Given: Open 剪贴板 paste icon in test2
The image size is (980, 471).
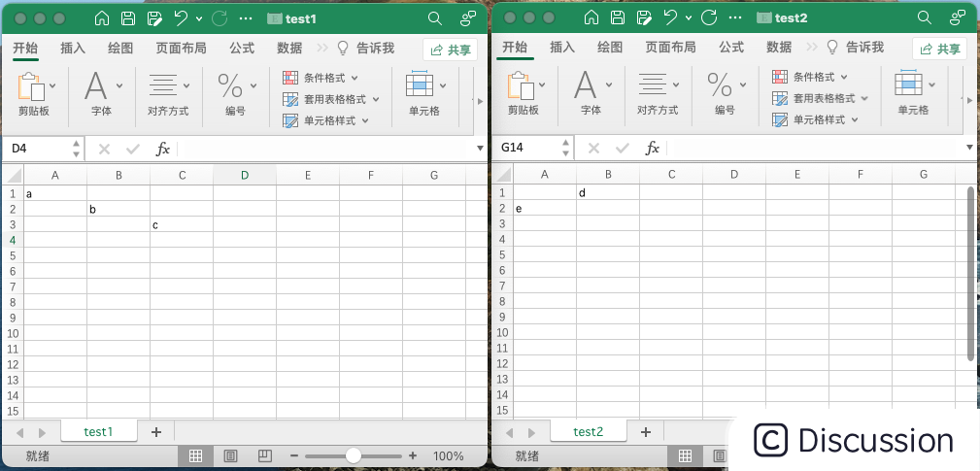Looking at the screenshot, I should click(x=521, y=85).
